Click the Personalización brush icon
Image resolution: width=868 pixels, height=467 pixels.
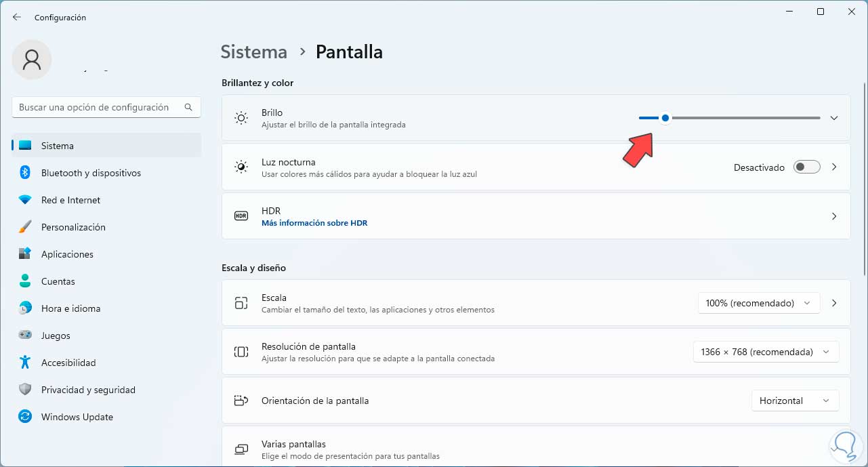pyautogui.click(x=25, y=227)
